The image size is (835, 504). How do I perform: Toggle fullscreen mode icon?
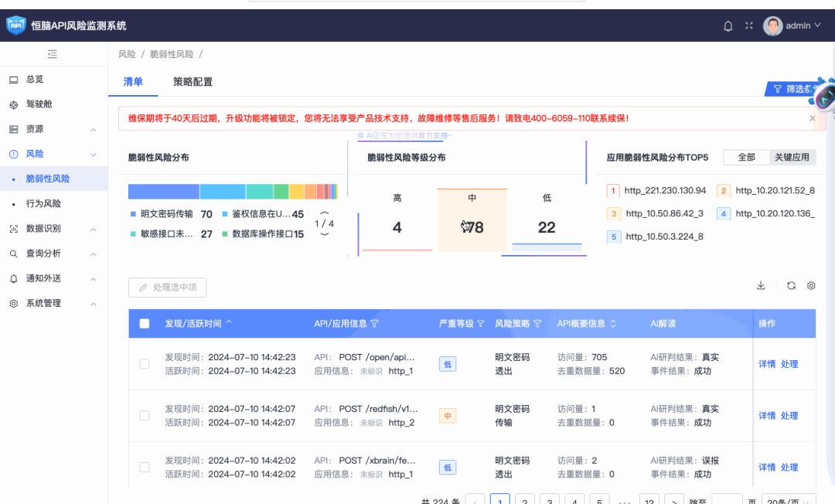tap(748, 26)
